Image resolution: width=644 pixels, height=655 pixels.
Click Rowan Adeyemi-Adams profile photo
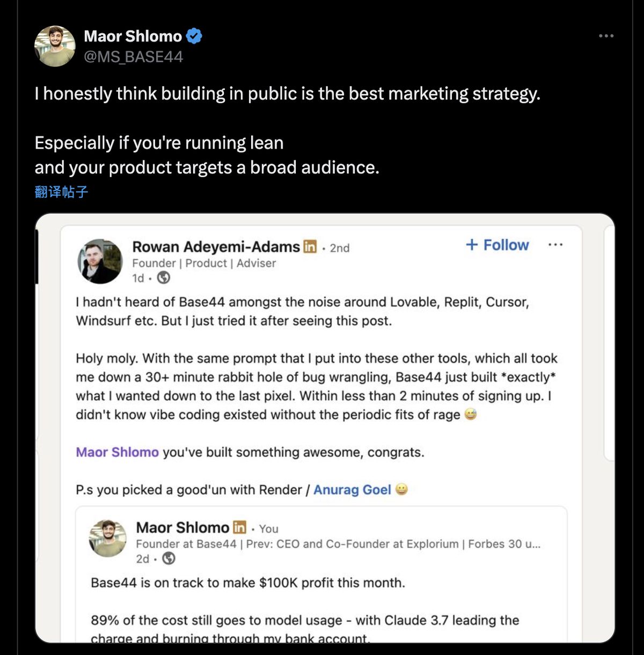pos(100,261)
